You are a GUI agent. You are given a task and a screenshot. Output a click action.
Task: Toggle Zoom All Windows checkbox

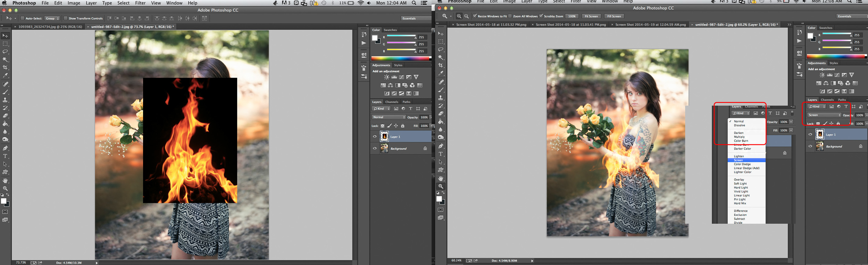tap(510, 16)
